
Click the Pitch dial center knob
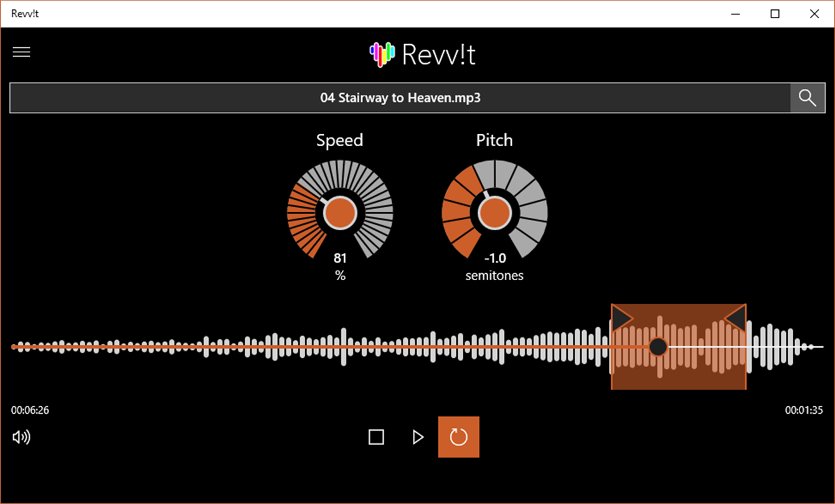(x=494, y=213)
